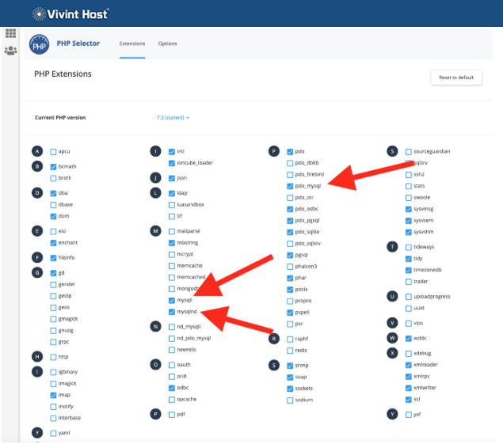
Task: Click the PHP Selector round logo icon
Action: pos(39,46)
